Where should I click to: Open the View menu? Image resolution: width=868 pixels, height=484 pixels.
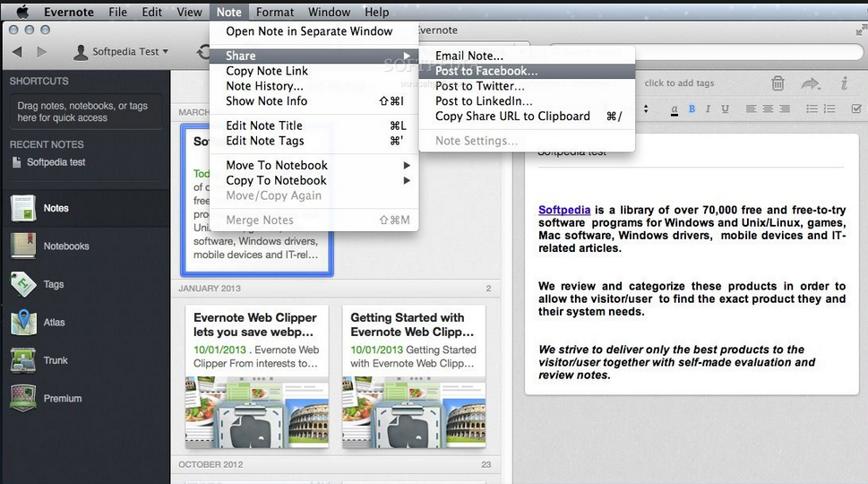click(x=189, y=12)
